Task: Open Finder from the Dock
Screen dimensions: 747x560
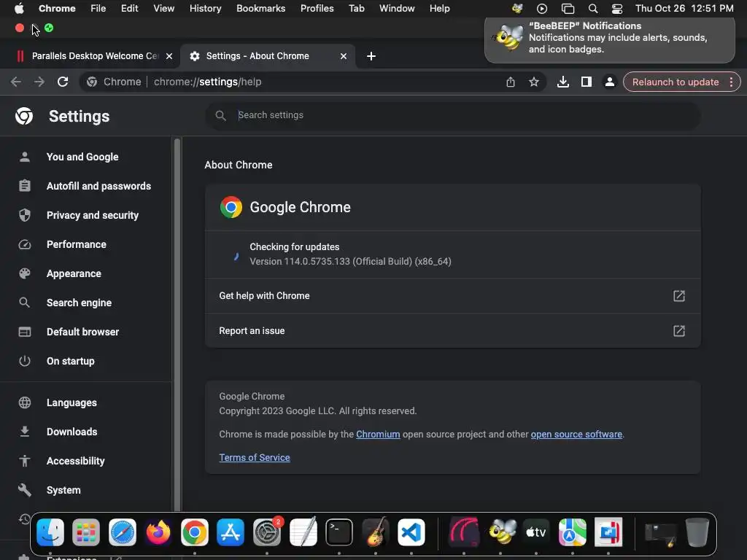Action: pos(50,532)
